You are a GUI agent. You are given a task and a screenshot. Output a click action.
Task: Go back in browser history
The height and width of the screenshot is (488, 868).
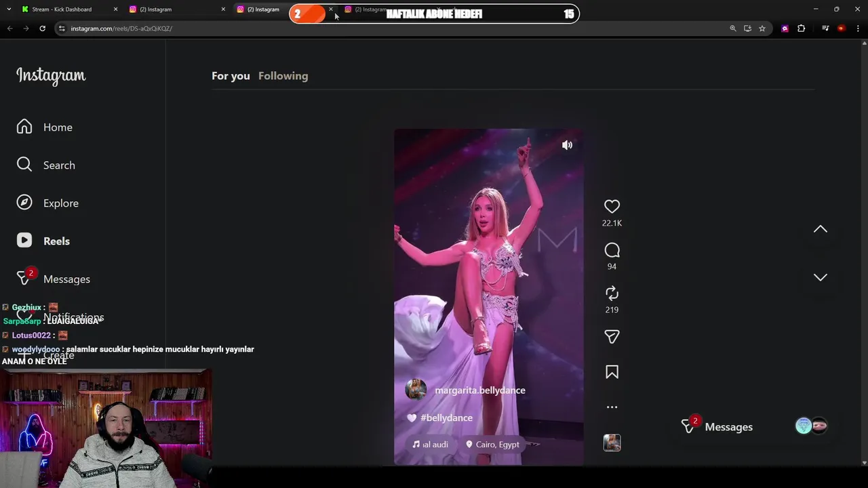click(x=9, y=28)
